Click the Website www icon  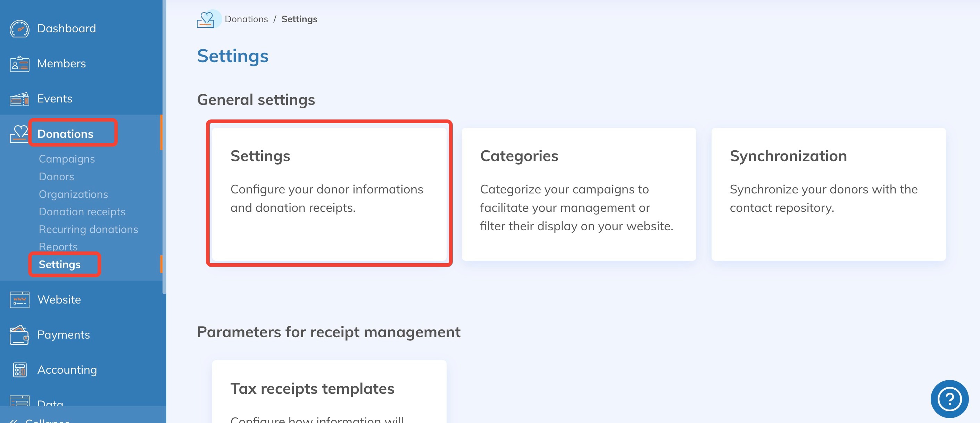[19, 300]
